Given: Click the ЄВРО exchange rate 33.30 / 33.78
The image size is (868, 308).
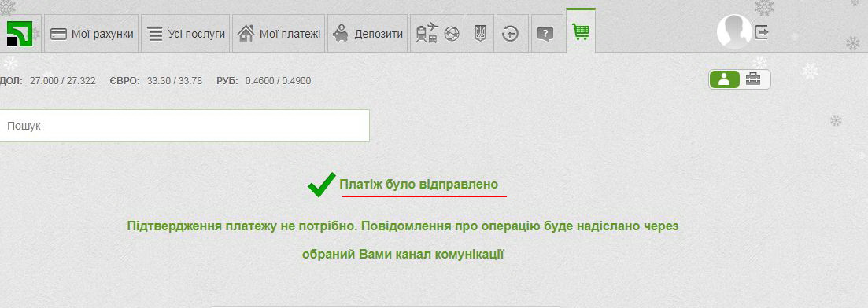Looking at the screenshot, I should point(175,81).
